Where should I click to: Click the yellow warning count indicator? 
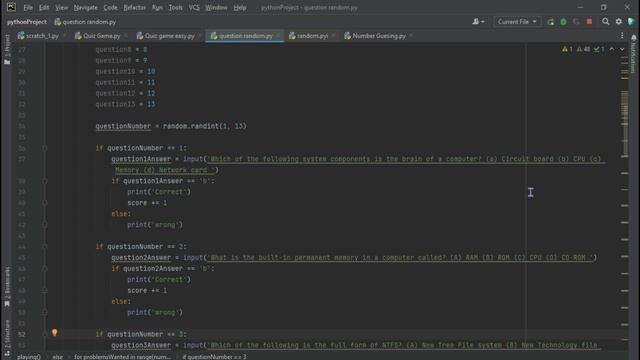click(x=567, y=49)
